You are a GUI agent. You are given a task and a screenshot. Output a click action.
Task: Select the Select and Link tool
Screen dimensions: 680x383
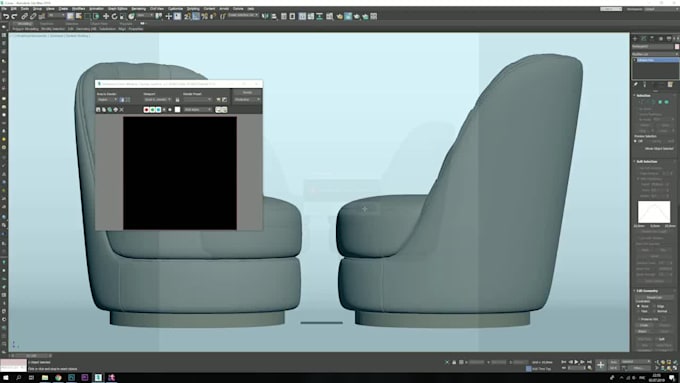click(x=25, y=16)
